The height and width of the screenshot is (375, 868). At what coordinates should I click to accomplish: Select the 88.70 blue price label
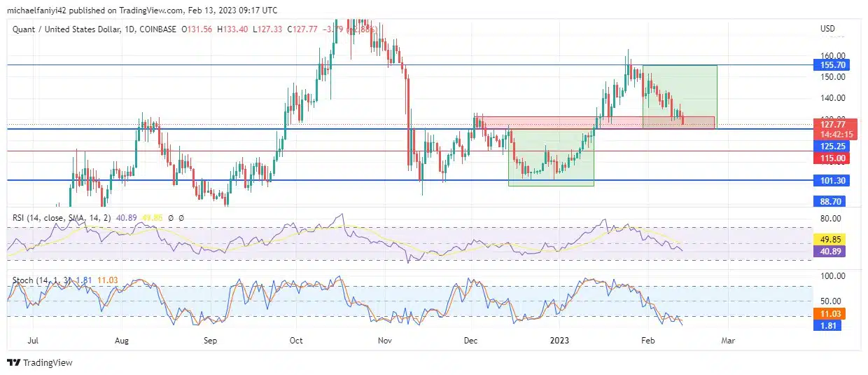[829, 200]
